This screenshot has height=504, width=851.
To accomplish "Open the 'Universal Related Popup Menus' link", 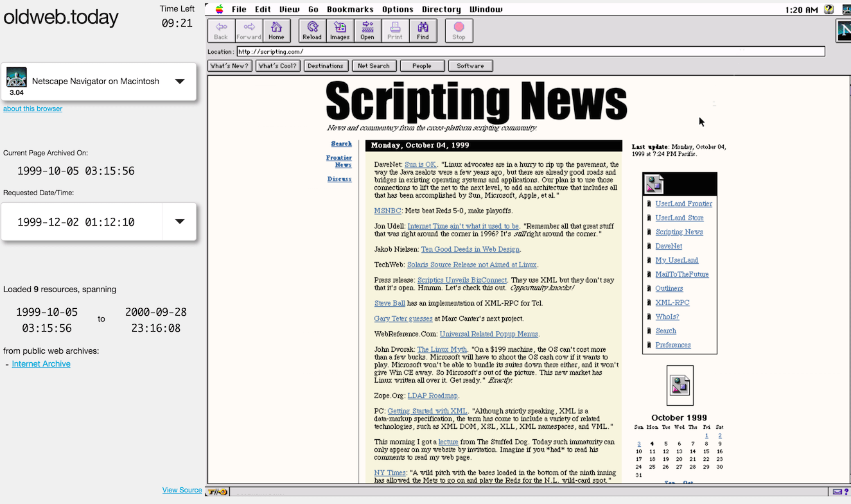I will [x=489, y=335].
